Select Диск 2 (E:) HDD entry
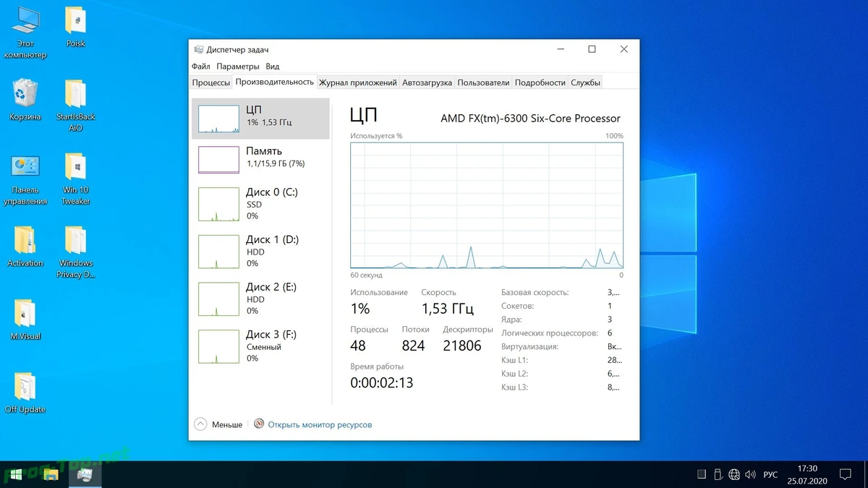 260,299
